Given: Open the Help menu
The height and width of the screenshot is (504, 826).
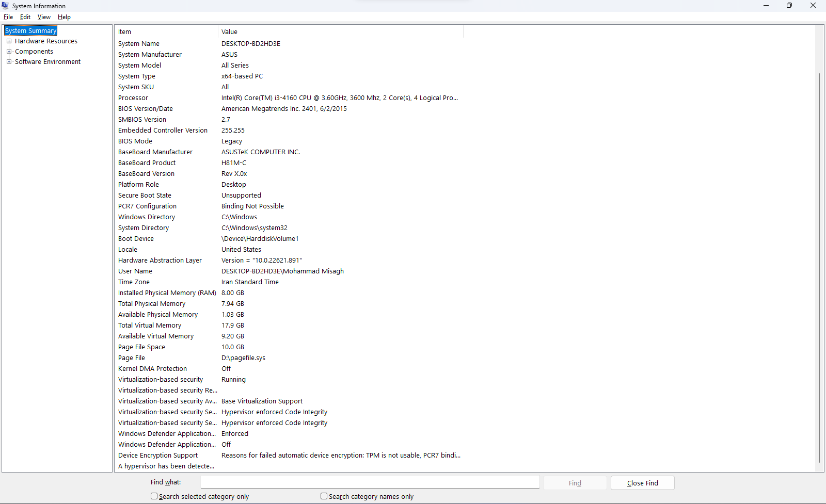Looking at the screenshot, I should (x=64, y=17).
